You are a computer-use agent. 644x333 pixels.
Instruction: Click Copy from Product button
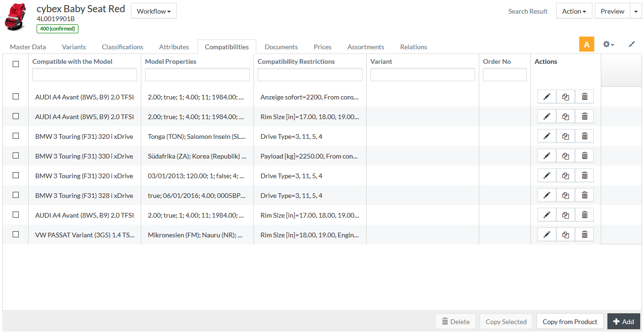pos(570,322)
